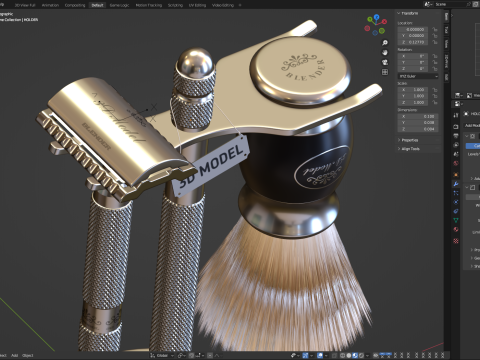Image resolution: width=480 pixels, height=360 pixels.
Task: Click the hand pan view icon
Action: pyautogui.click(x=385, y=52)
